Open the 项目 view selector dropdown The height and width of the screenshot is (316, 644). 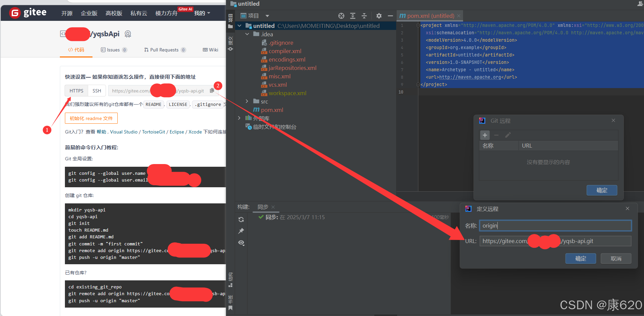coord(255,16)
